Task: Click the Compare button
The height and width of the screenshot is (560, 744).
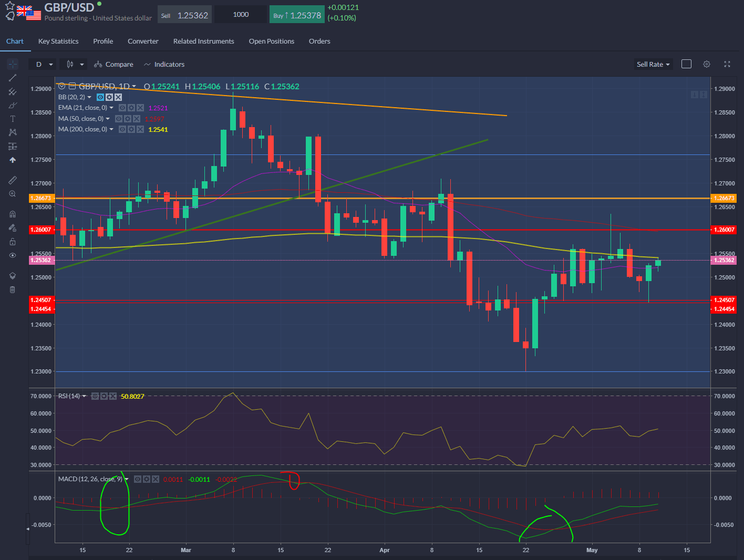Action: pos(113,64)
